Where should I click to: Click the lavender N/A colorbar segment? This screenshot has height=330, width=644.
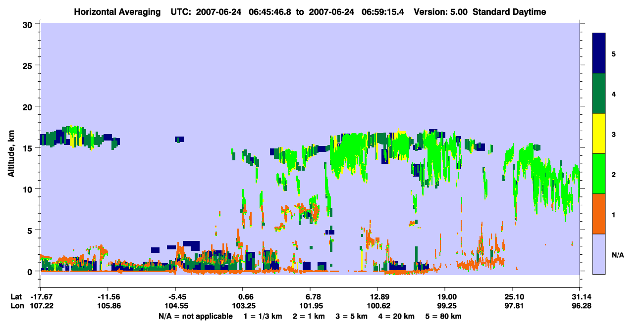599,254
